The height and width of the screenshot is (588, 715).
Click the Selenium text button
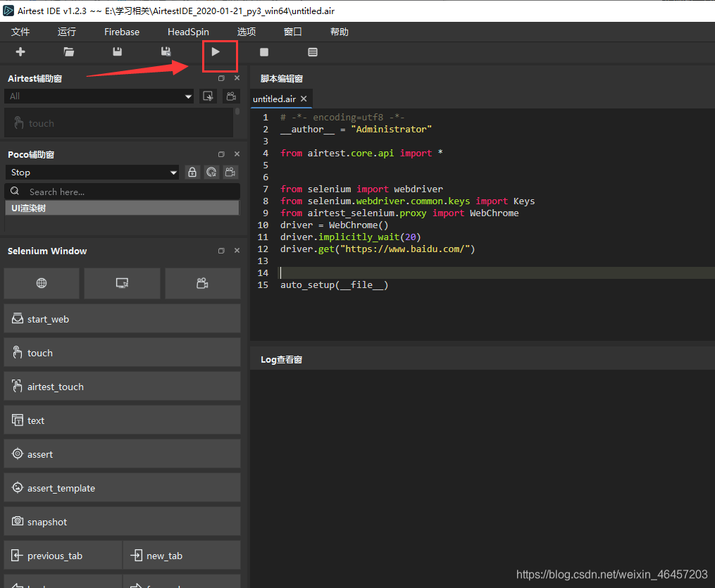[122, 420]
